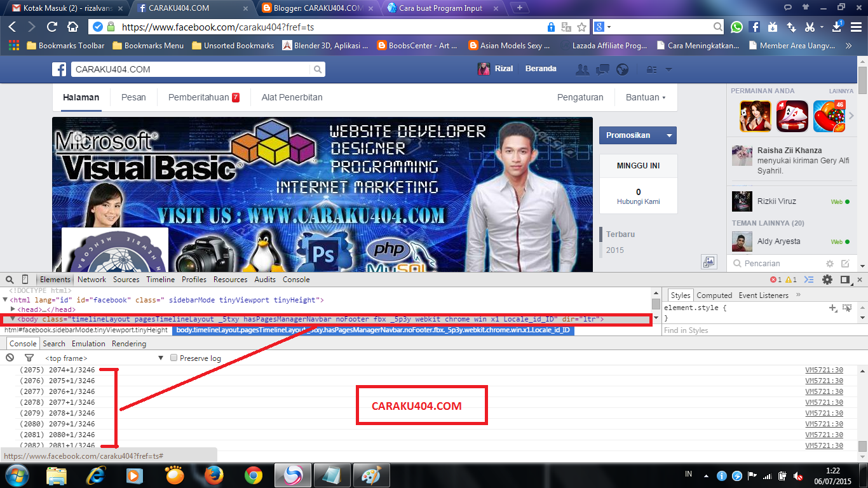Click the Facebook logo icon

coord(59,69)
